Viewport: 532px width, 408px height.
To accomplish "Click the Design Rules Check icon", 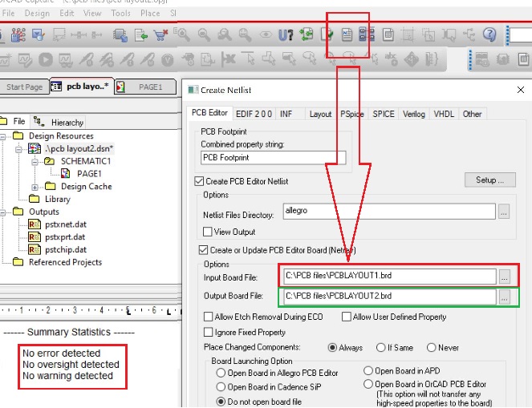I will point(327,35).
